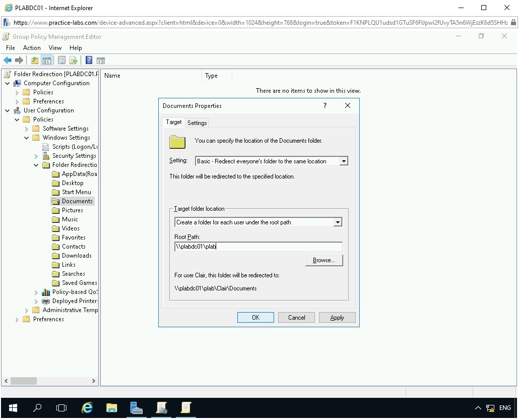Select the Pictures folder in tree

pos(68,210)
